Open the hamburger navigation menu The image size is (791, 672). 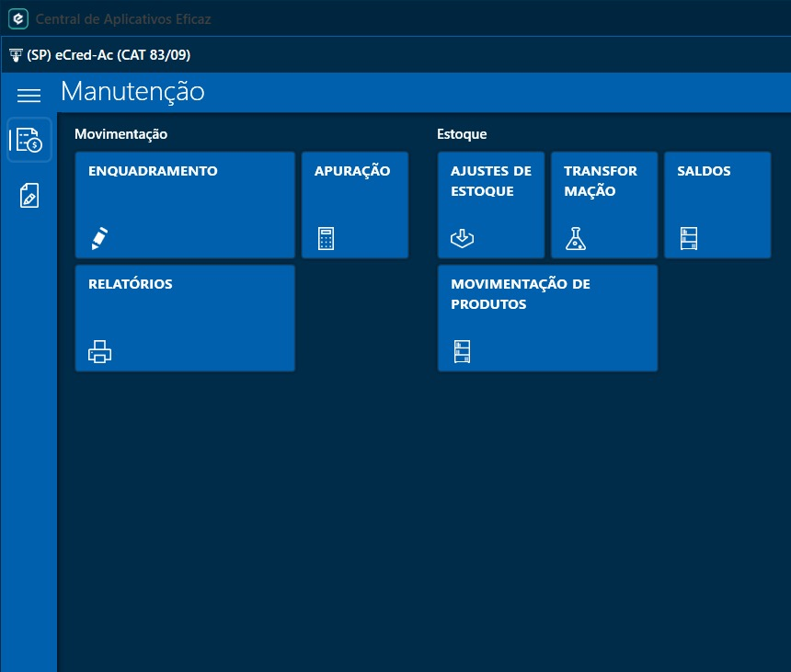pos(29,96)
